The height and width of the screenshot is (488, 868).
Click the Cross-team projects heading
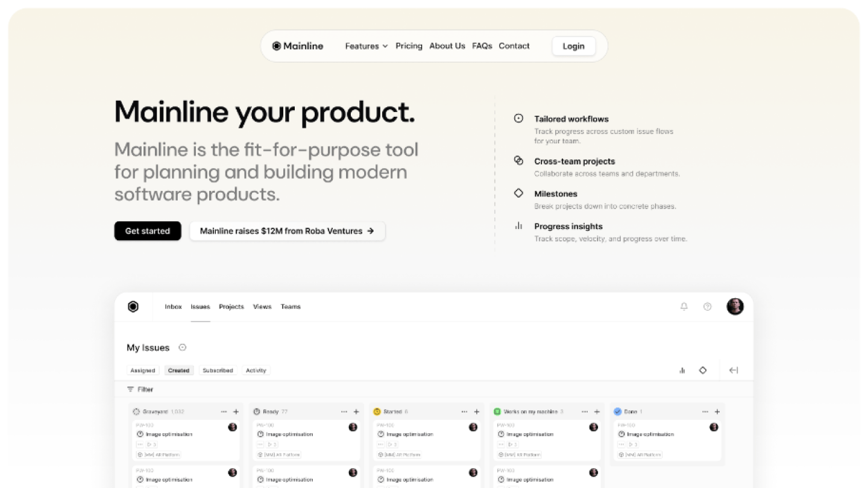[574, 161]
